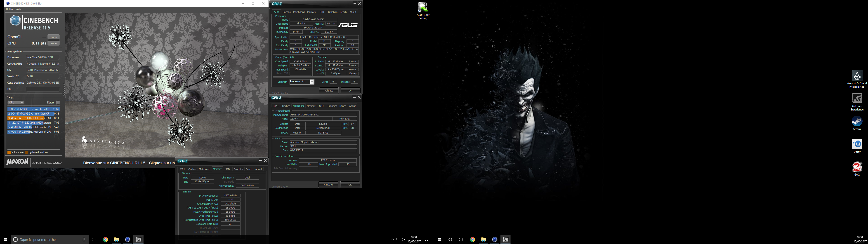Open the volume control tray icon
This screenshot has height=244, width=868.
coord(403,240)
